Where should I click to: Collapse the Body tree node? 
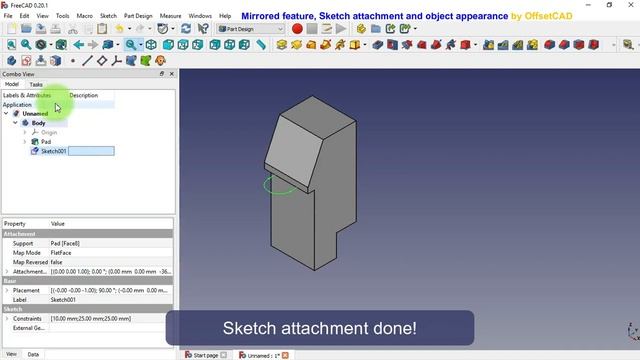(15, 123)
